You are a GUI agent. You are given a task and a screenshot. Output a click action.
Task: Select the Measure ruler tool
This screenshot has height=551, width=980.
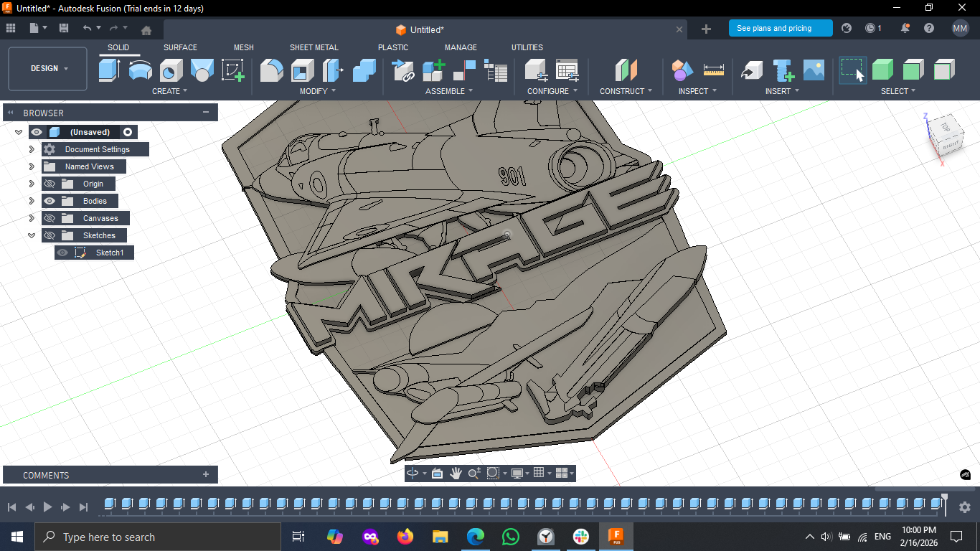tap(714, 70)
